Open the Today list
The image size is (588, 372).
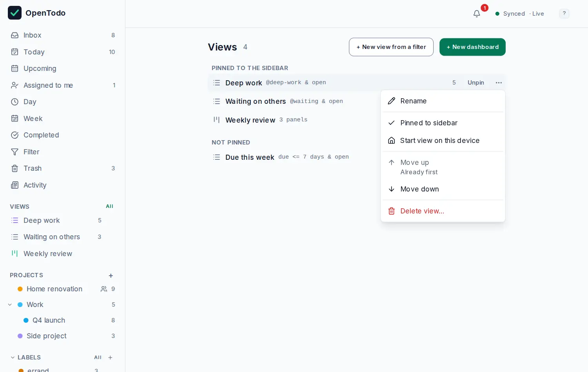coord(63,52)
